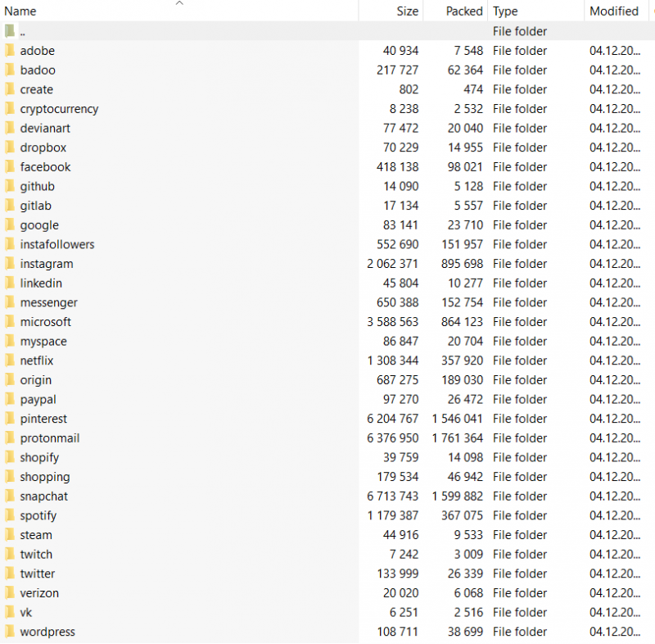Open the paypal folder icon
The image size is (655, 644).
pyautogui.click(x=10, y=399)
